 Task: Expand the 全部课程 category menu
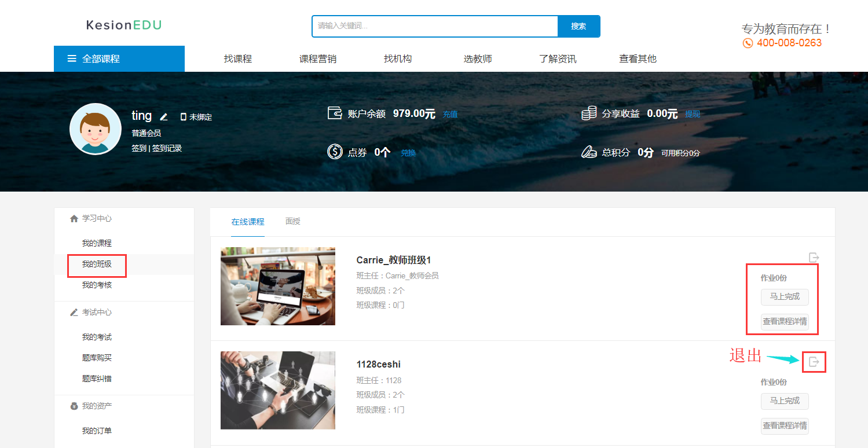click(119, 58)
